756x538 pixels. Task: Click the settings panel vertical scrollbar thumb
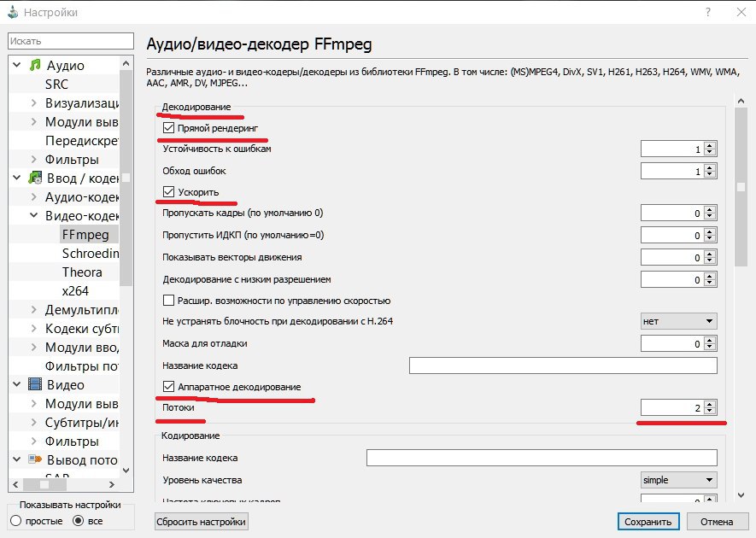(x=741, y=186)
